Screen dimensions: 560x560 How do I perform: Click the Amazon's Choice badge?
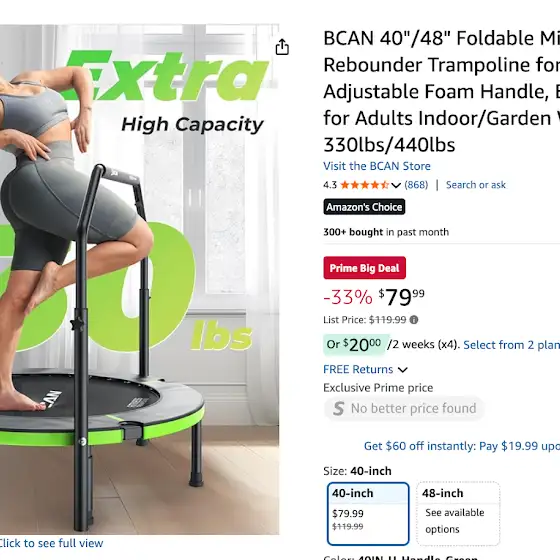click(364, 207)
